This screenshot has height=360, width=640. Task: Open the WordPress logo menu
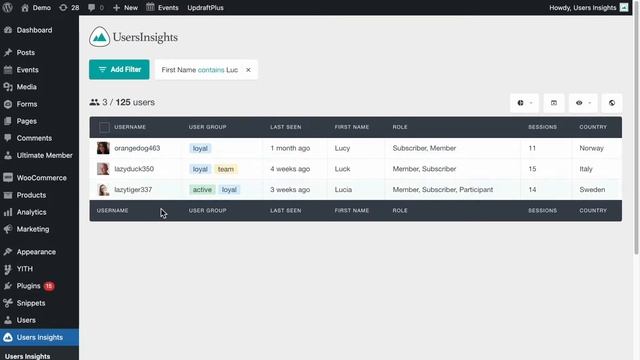[7, 7]
